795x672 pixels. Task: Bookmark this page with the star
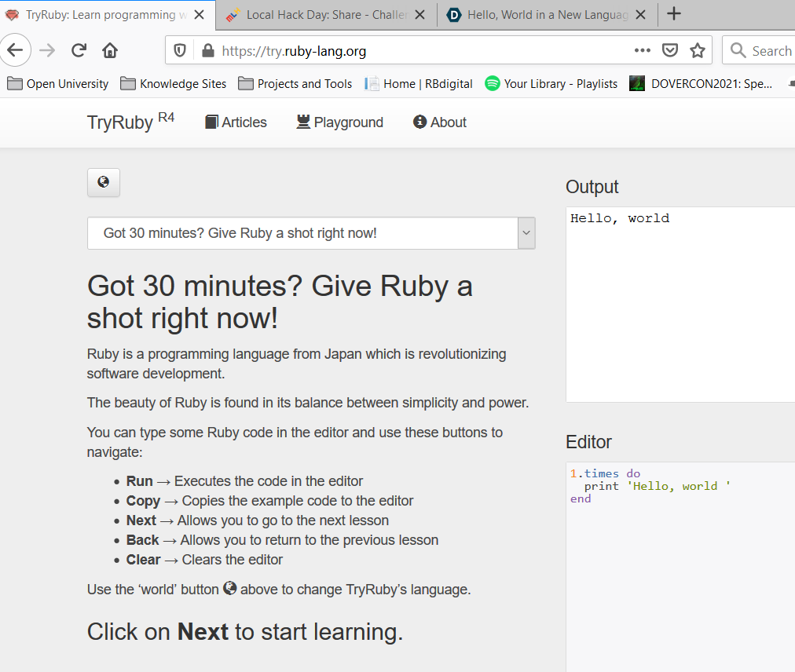(698, 50)
